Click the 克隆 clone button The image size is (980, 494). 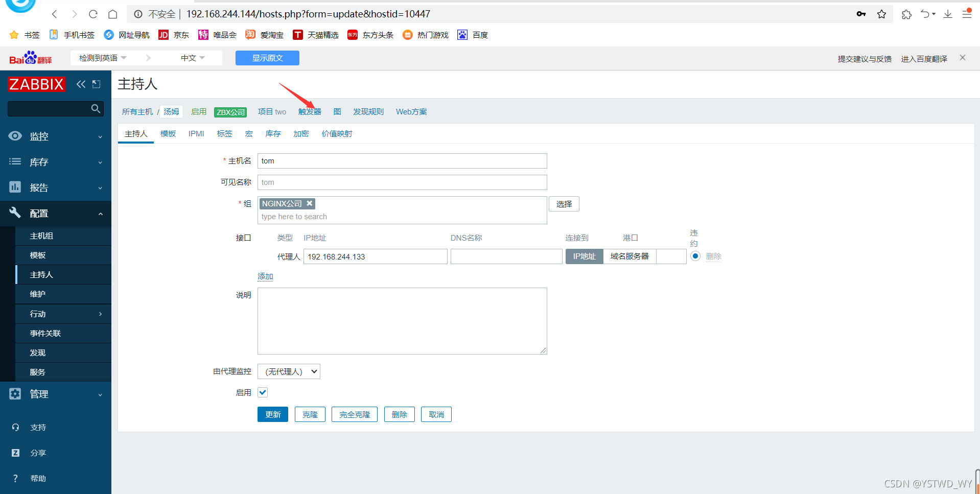310,414
